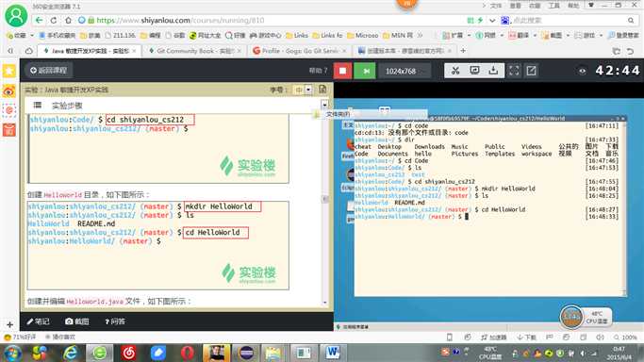Expand the lab steps dropdown arrow
This screenshot has width=644, height=362.
pos(324,105)
